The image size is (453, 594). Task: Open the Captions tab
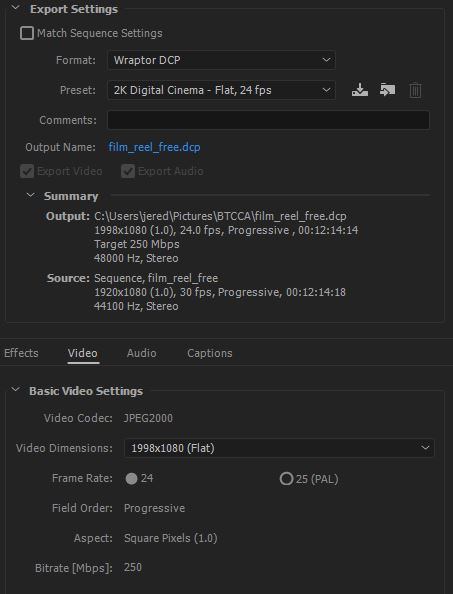pyautogui.click(x=210, y=353)
